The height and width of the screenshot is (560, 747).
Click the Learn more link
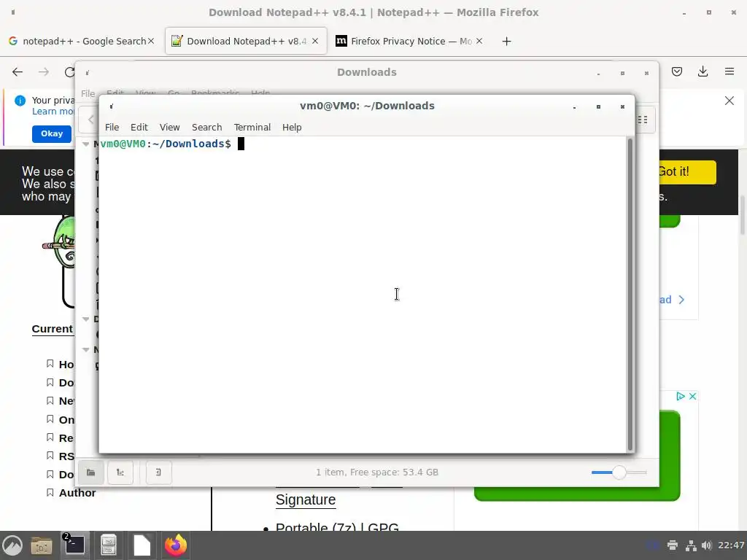53,112
